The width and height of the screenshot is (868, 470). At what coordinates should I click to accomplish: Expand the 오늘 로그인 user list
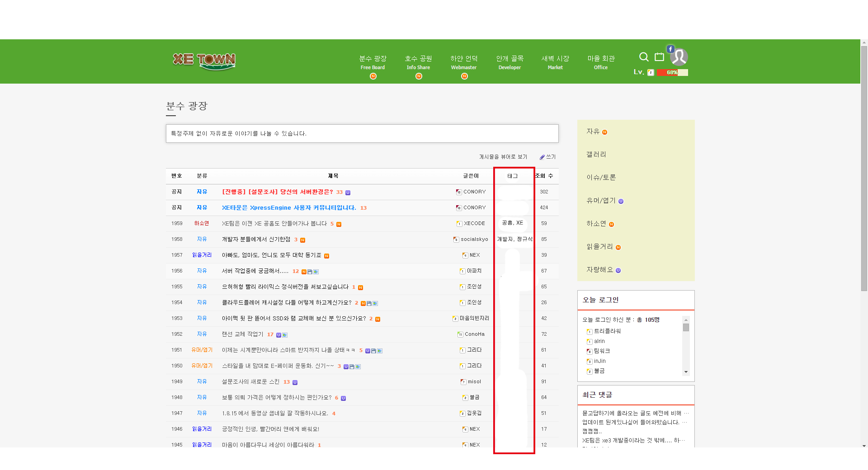[686, 372]
